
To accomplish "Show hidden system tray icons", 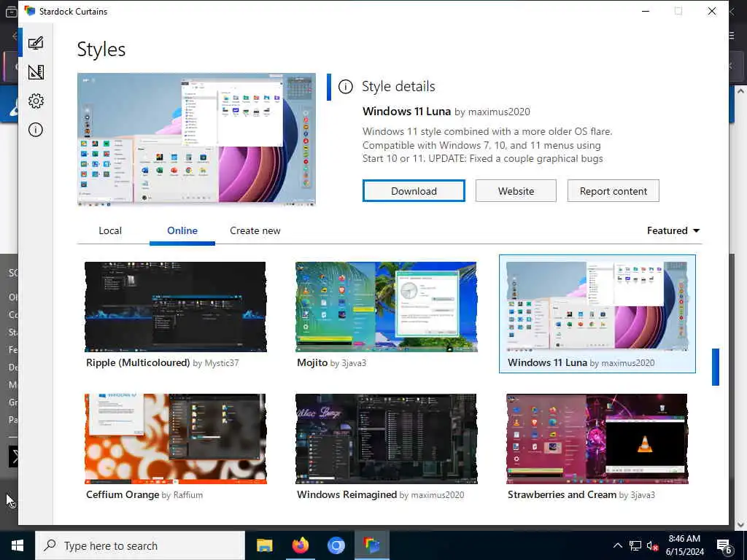I will coord(617,545).
